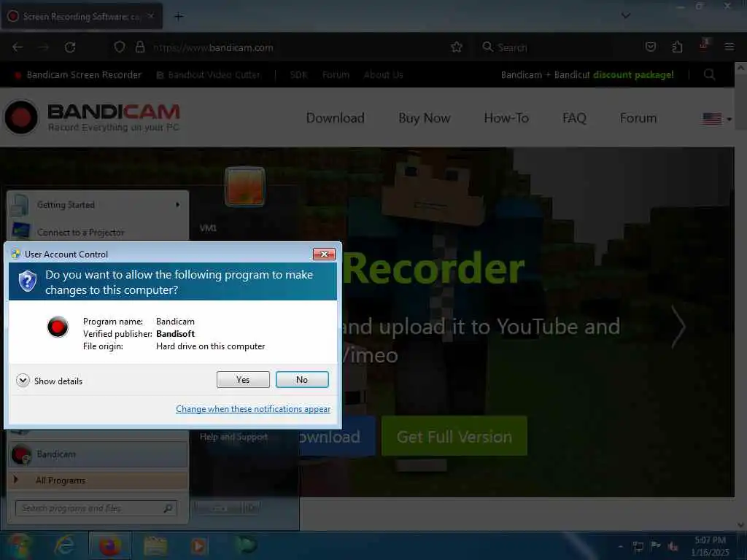Click the discount package link
Image resolution: width=747 pixels, height=560 pixels.
pos(633,75)
